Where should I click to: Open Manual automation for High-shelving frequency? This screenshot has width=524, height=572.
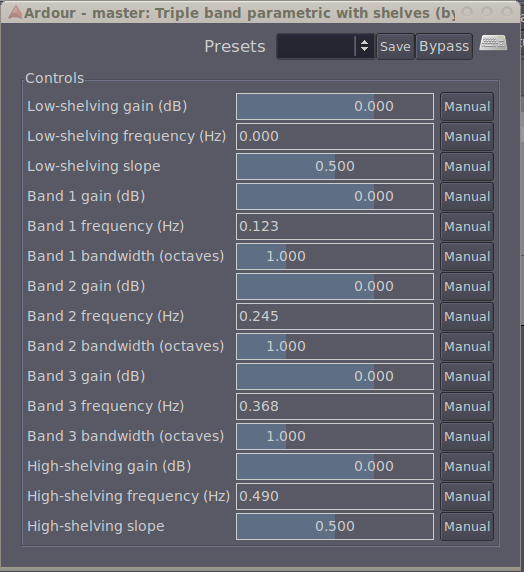coord(467,496)
